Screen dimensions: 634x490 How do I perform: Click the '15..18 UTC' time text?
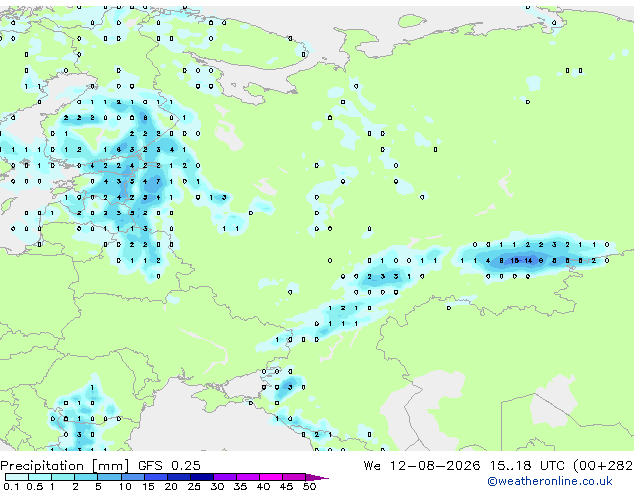coord(526,466)
